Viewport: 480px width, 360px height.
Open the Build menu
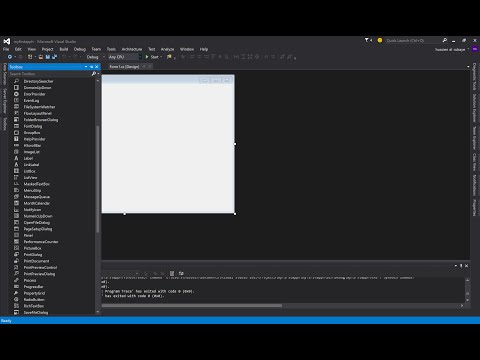(64, 49)
